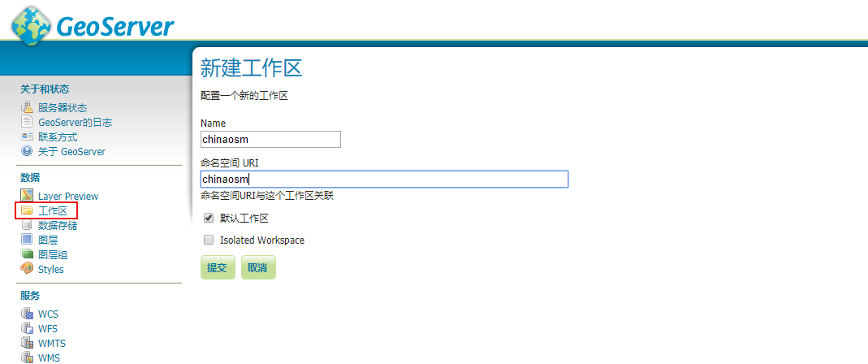Open 服务器状态 link

tap(63, 107)
